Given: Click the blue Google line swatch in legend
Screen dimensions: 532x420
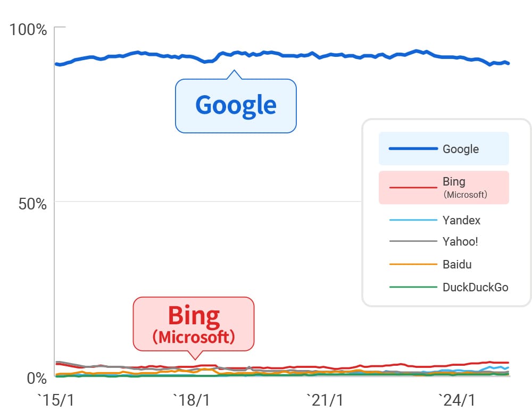Looking at the screenshot, I should pos(413,149).
